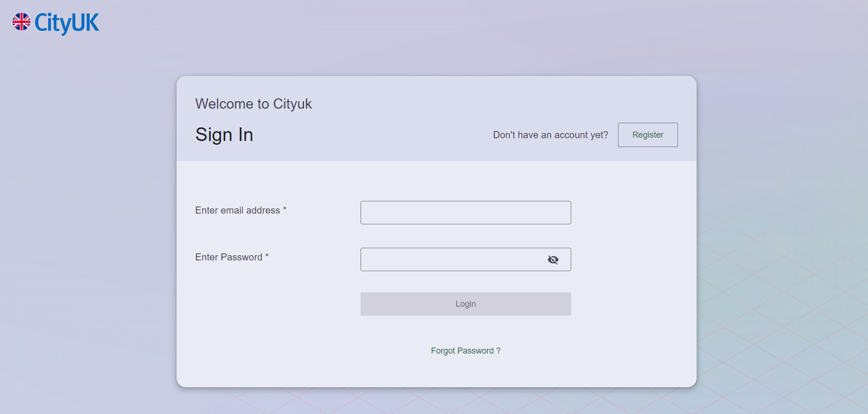Click the "Welcome to Cityuk" title
Image resolution: width=868 pixels, height=414 pixels.
tap(253, 103)
